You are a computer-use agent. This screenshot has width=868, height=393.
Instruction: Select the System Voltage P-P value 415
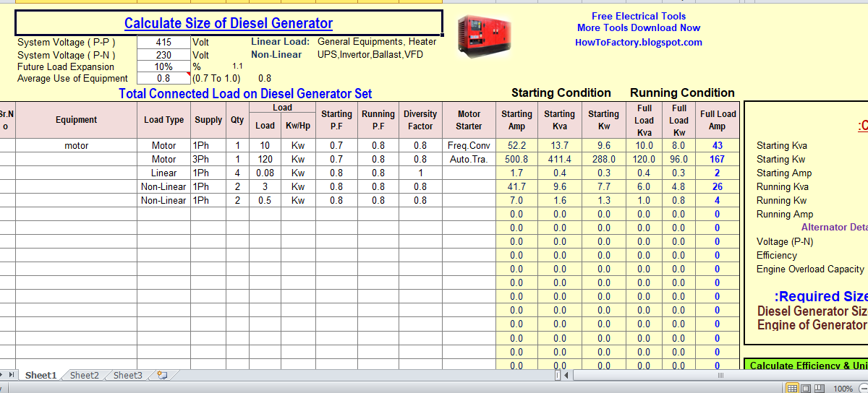click(163, 43)
